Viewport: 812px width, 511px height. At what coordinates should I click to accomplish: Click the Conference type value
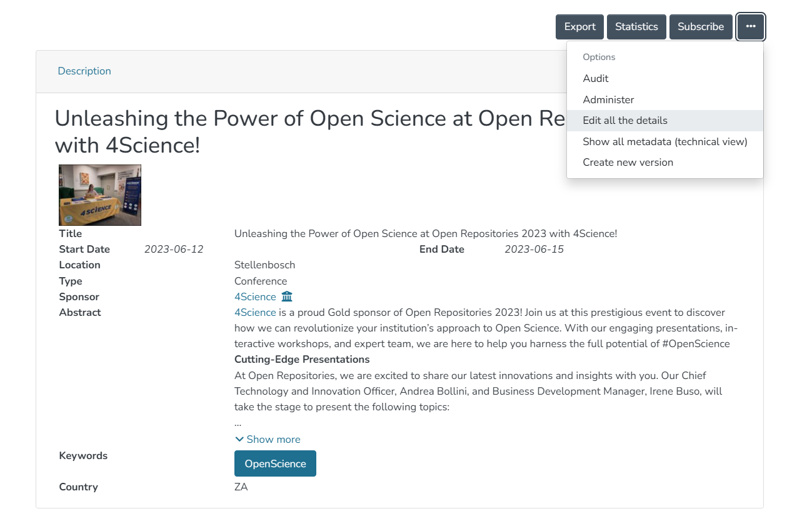pyautogui.click(x=261, y=281)
